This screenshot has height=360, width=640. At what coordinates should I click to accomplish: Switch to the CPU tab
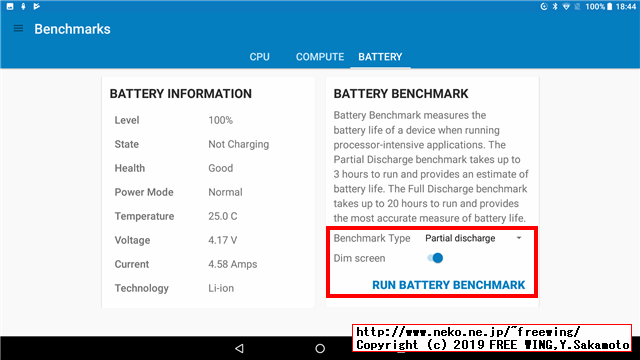(260, 57)
